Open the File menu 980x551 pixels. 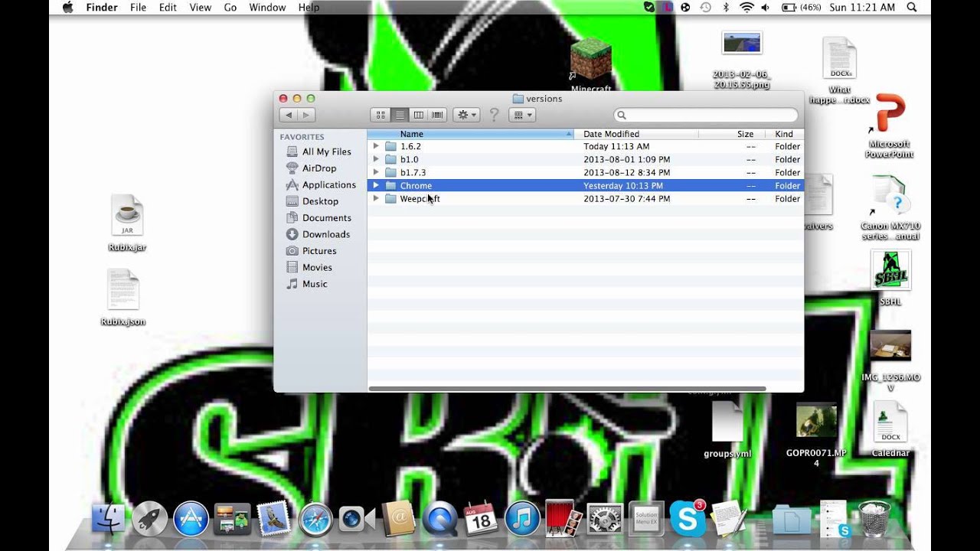pyautogui.click(x=138, y=8)
